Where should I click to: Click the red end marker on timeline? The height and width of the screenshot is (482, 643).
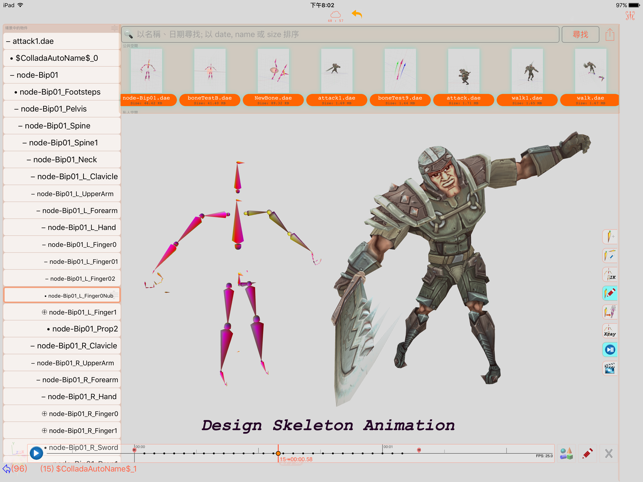coord(419,450)
